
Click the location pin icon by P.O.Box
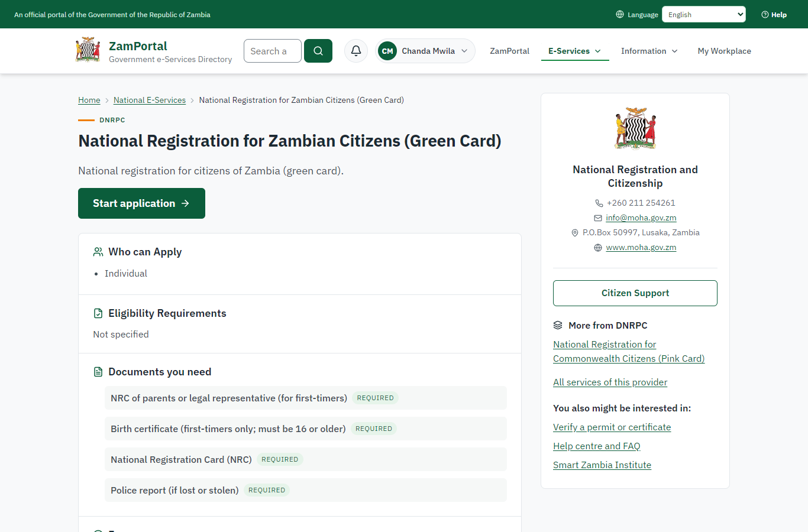pos(575,233)
